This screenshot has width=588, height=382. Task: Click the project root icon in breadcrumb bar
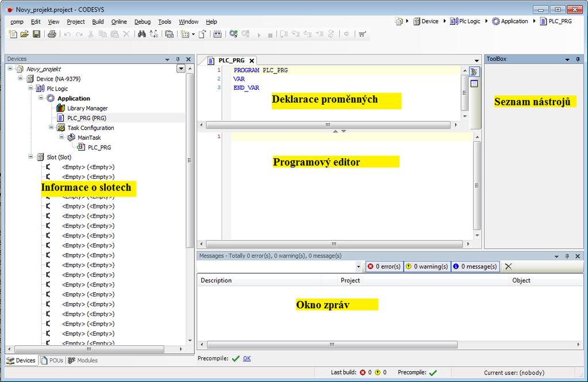point(399,21)
